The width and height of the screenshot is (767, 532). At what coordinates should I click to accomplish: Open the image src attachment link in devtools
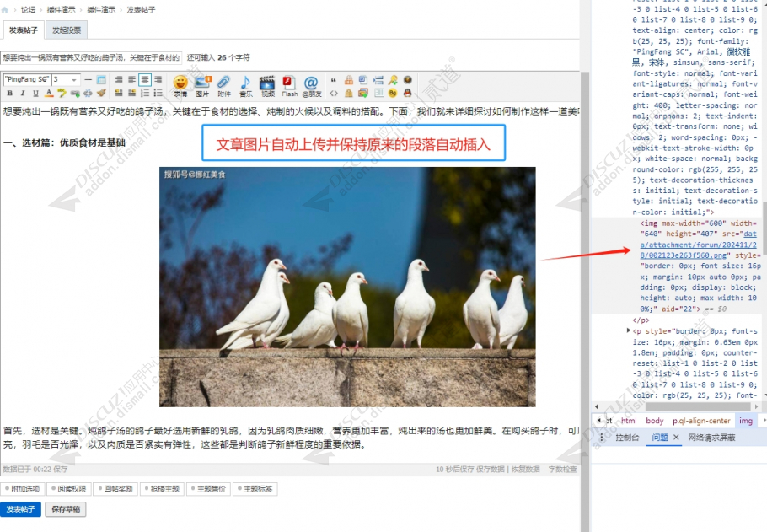point(699,245)
